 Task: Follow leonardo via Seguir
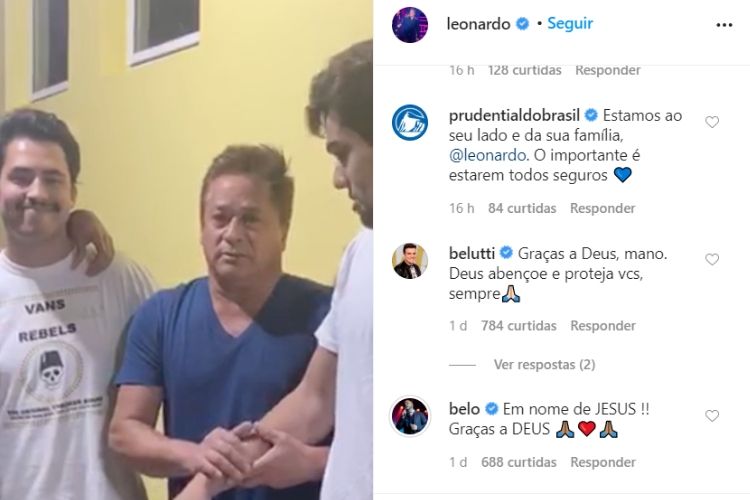coord(570,23)
